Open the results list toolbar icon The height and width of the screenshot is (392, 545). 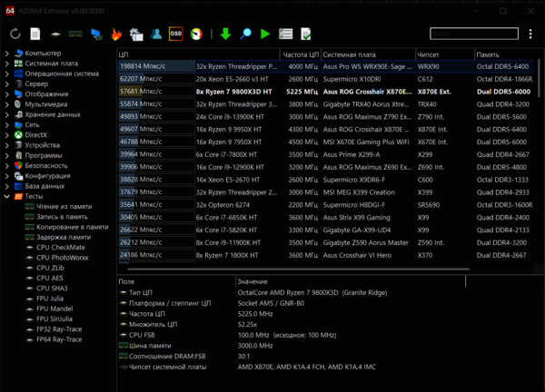coord(286,34)
